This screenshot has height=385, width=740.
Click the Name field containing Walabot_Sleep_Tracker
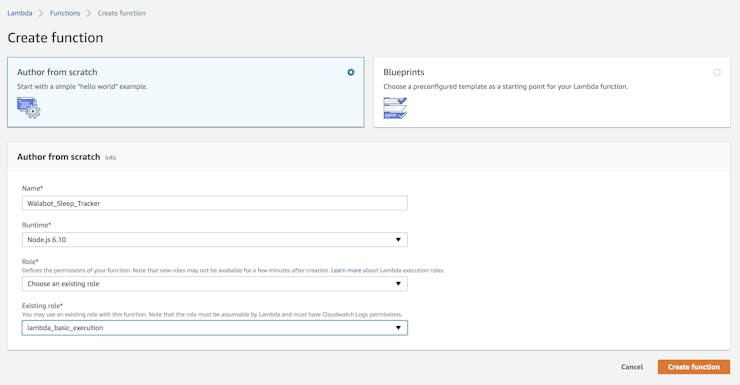[215, 203]
